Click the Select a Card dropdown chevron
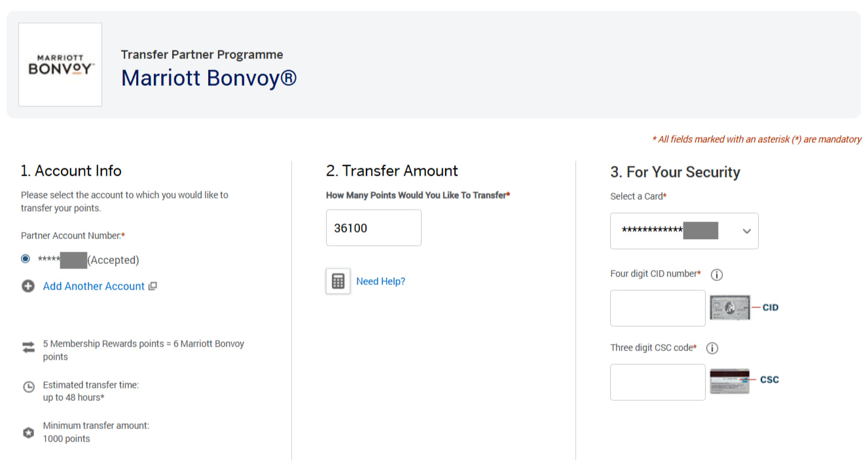 pyautogui.click(x=746, y=231)
